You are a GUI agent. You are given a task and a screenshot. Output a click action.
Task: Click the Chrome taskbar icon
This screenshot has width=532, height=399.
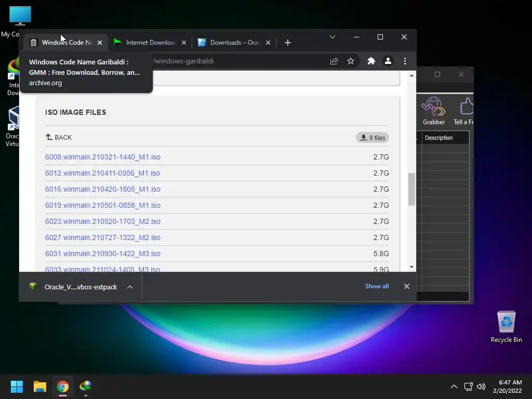tap(63, 387)
